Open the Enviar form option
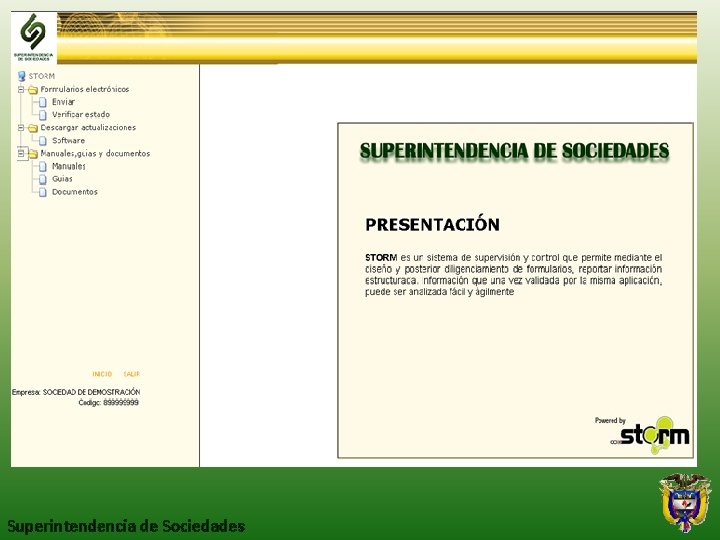Viewport: 720px width, 540px height. pyautogui.click(x=63, y=102)
